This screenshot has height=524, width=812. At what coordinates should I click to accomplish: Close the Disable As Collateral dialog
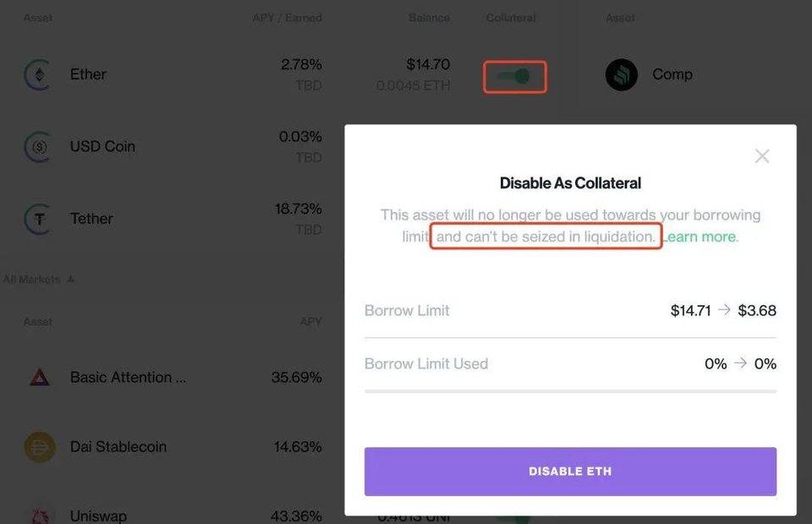tap(762, 156)
